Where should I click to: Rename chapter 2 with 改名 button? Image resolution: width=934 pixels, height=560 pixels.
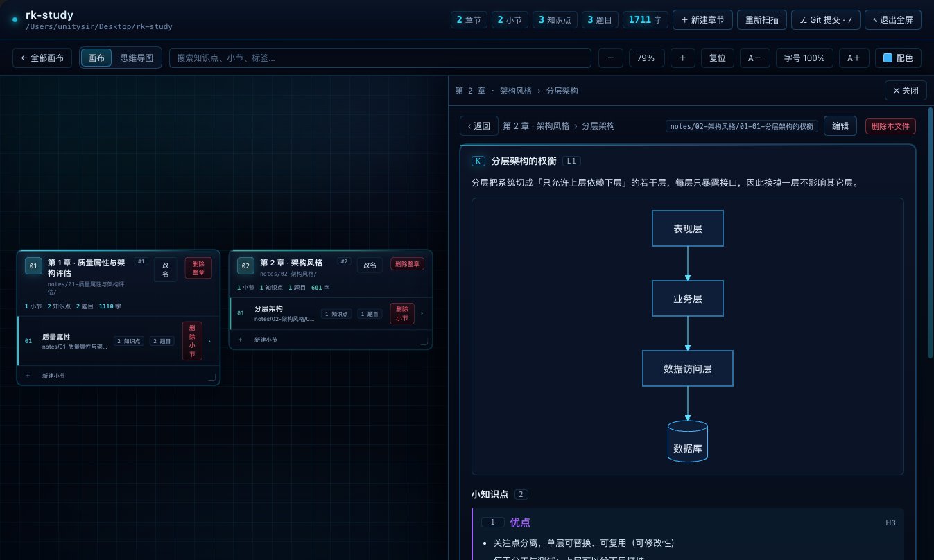[x=370, y=265]
